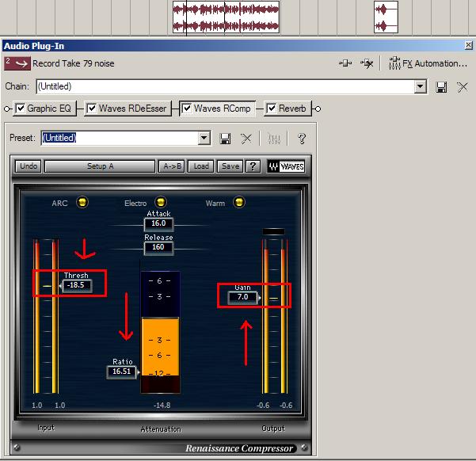Delete the plug-in chain preset
Screen dimensions: 476x461
[x=463, y=87]
